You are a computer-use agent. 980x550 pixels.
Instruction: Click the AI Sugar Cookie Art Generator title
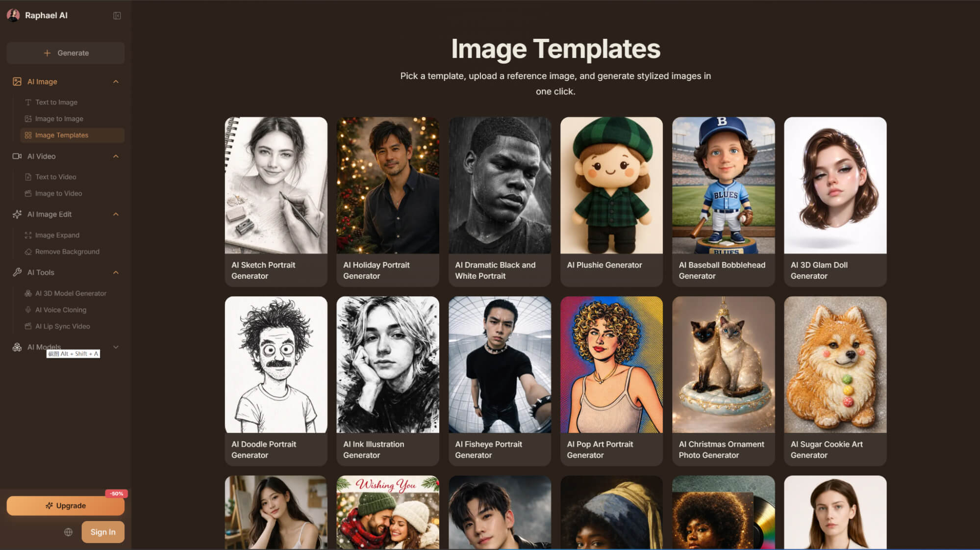(827, 449)
